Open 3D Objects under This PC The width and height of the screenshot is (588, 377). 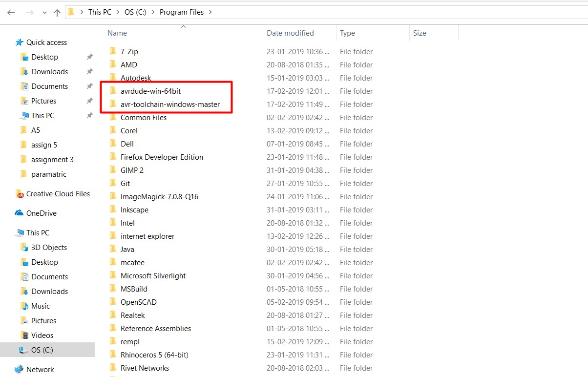pyautogui.click(x=49, y=248)
